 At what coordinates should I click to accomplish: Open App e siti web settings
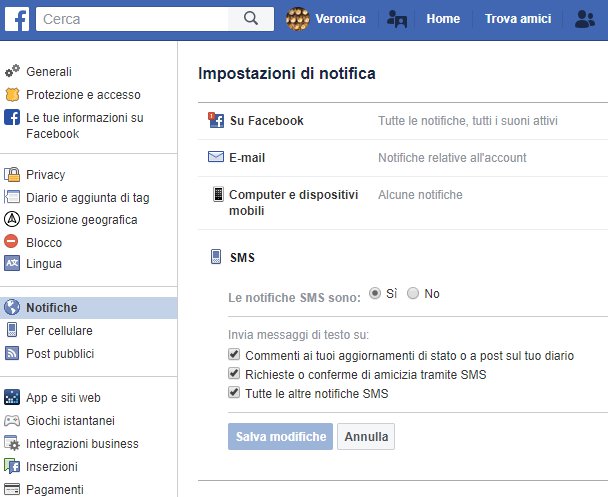tap(63, 398)
